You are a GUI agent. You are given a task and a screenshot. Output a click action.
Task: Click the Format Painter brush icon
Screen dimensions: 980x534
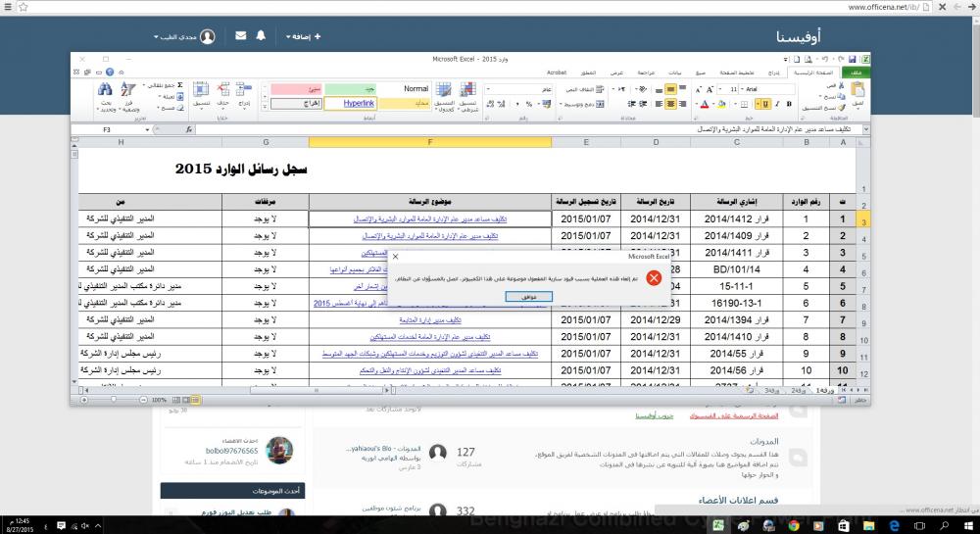pos(841,108)
